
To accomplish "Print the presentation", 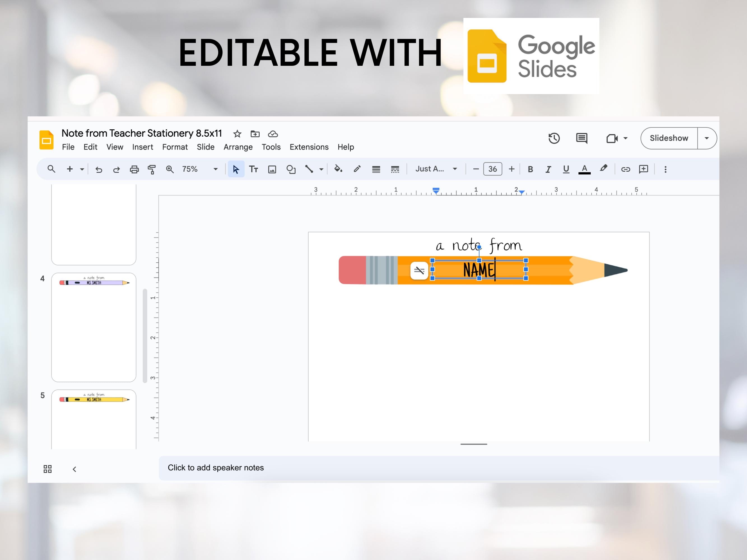I will click(134, 169).
